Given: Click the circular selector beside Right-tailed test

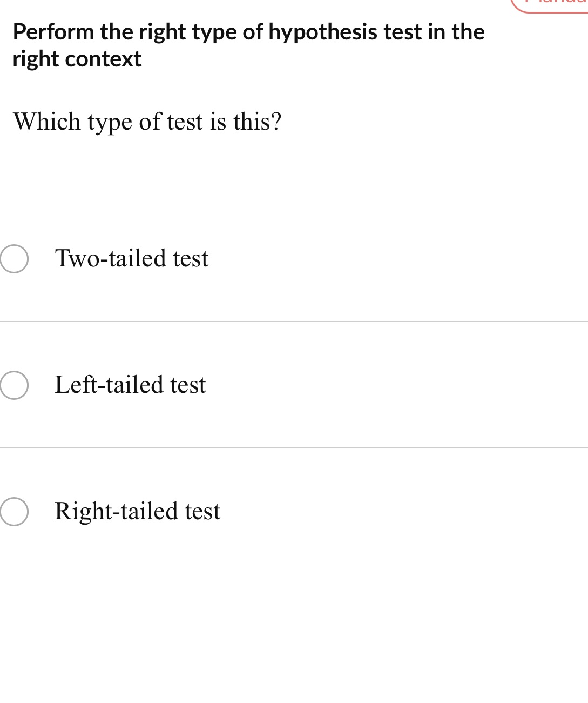Looking at the screenshot, I should [13, 511].
